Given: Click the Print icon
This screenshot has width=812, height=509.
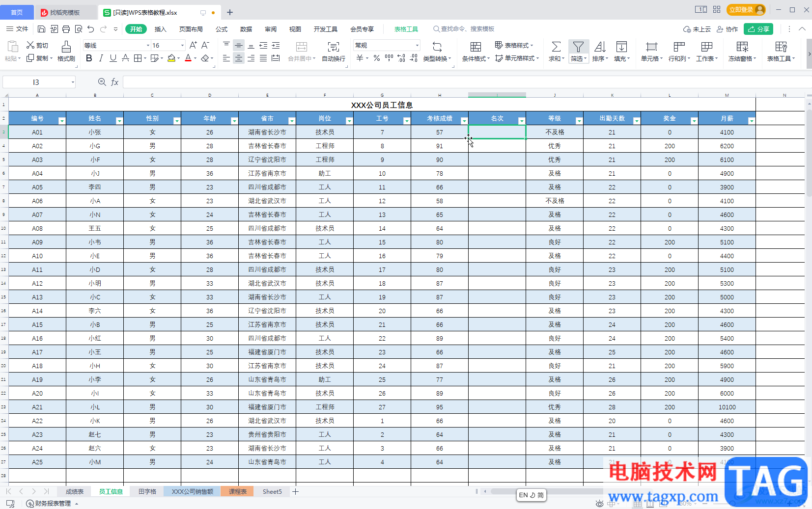Looking at the screenshot, I should 66,29.
